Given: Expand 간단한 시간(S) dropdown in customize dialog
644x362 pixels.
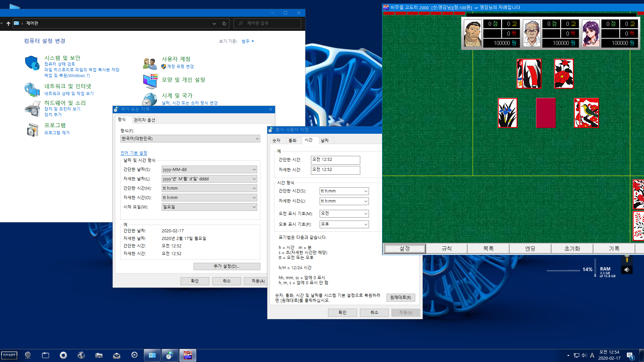Looking at the screenshot, I should coord(366,191).
